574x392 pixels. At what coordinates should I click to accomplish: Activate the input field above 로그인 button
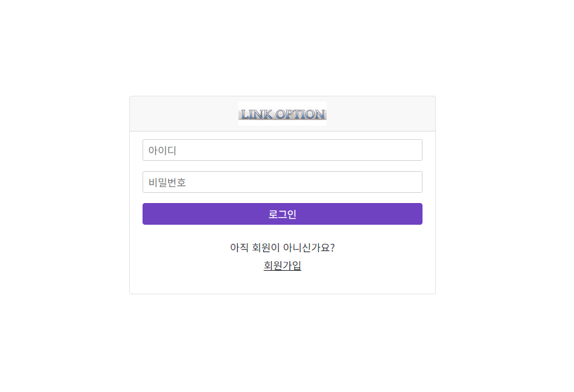(283, 182)
